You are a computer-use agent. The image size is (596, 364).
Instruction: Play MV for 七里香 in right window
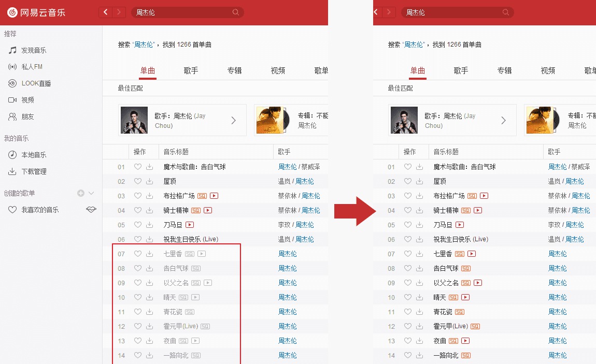click(472, 254)
